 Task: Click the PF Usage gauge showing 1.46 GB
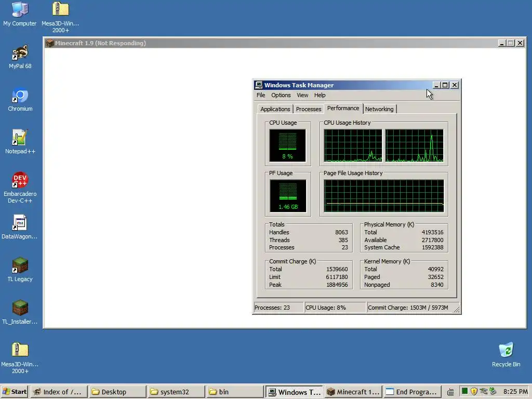pos(288,196)
